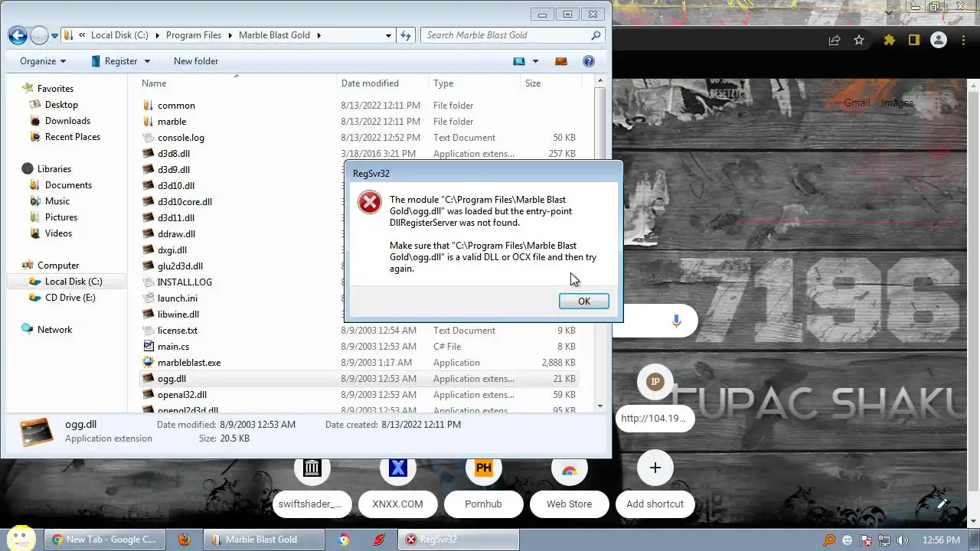Click OK in the RegSvr32 dialog
The width and height of the screenshot is (980, 551).
(583, 302)
